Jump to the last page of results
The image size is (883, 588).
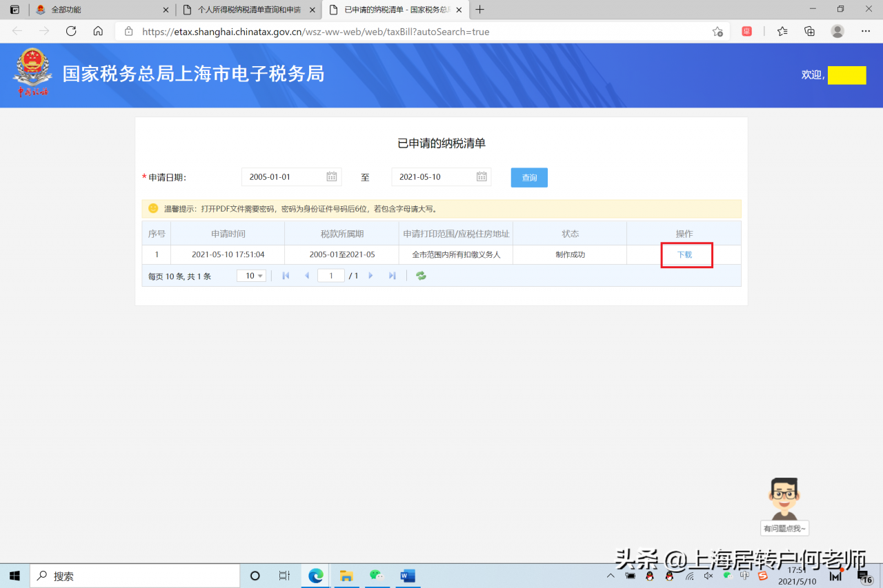click(x=391, y=275)
